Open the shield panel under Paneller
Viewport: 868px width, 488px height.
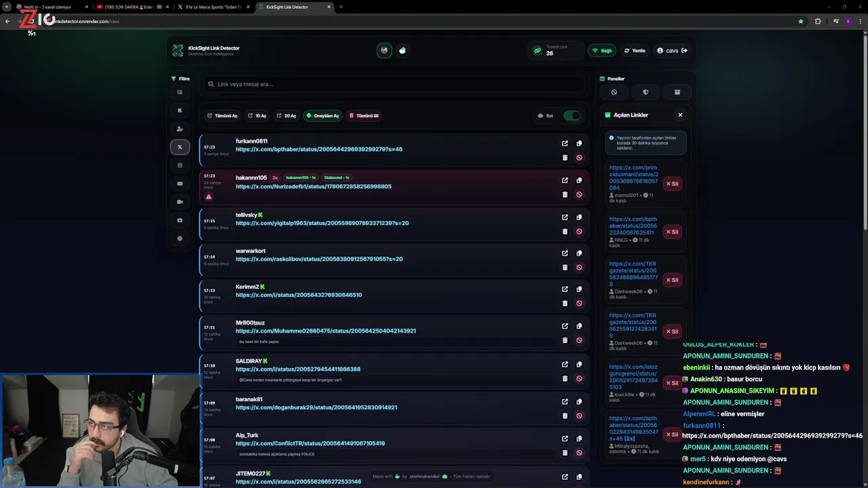click(646, 92)
